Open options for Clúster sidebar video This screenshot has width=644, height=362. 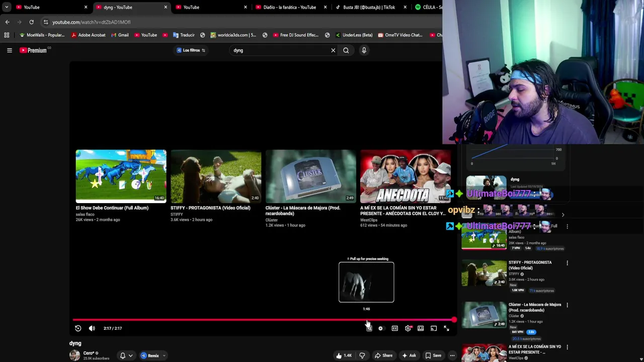pyautogui.click(x=567, y=305)
